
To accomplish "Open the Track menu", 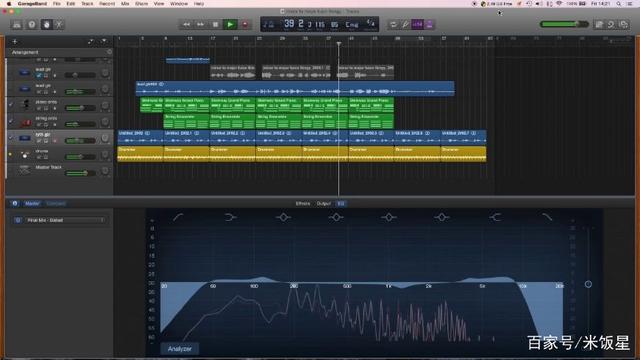I will pos(87,4).
